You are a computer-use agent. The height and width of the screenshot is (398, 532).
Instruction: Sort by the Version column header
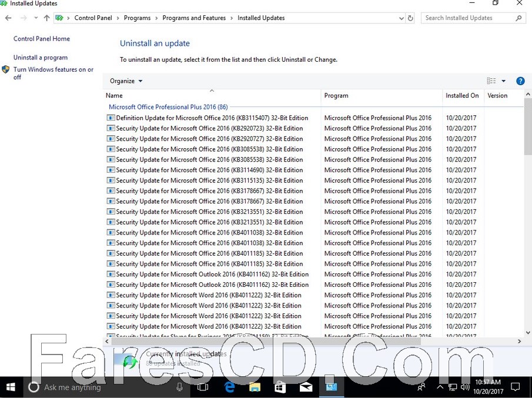pos(504,95)
